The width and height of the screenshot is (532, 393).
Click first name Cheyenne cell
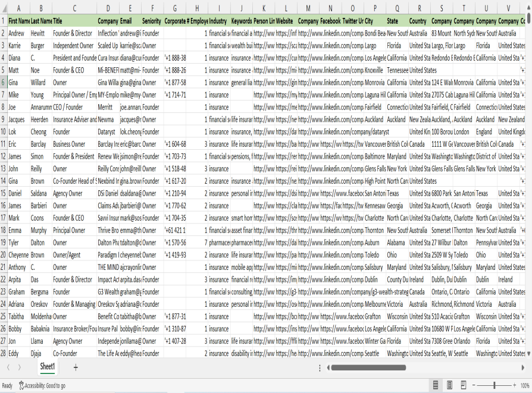pyautogui.click(x=18, y=255)
